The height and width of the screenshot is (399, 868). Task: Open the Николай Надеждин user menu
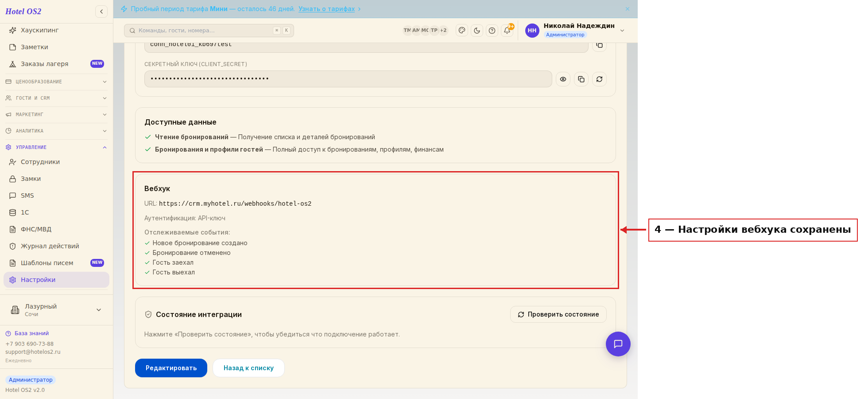click(575, 30)
